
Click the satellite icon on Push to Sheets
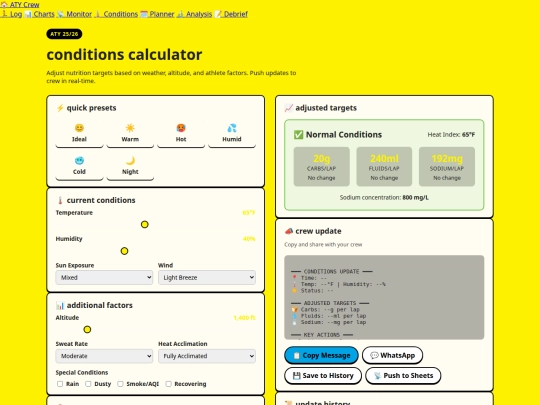click(378, 376)
